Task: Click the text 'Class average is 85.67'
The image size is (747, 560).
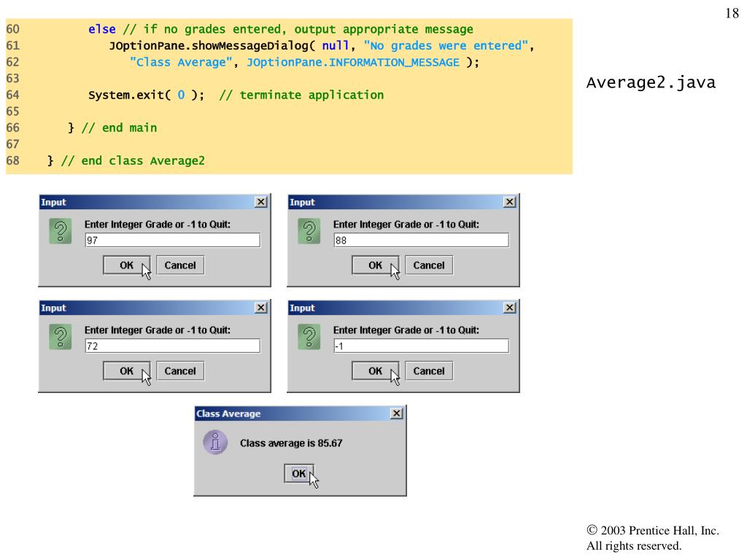Action: click(x=291, y=443)
